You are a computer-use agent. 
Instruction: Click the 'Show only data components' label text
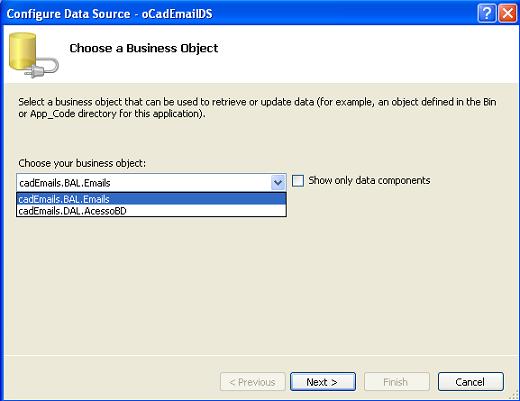tap(369, 180)
